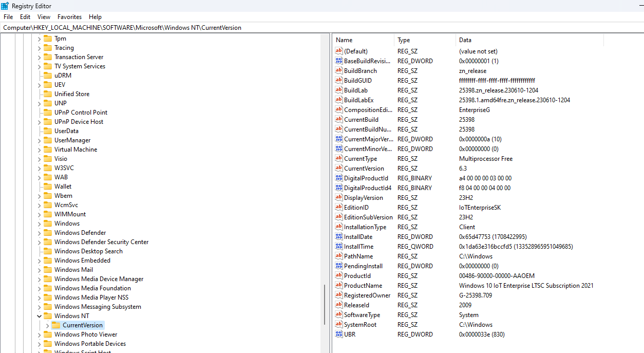Expand the Wbem key
Viewport: 644px width, 353px height.
(39, 196)
